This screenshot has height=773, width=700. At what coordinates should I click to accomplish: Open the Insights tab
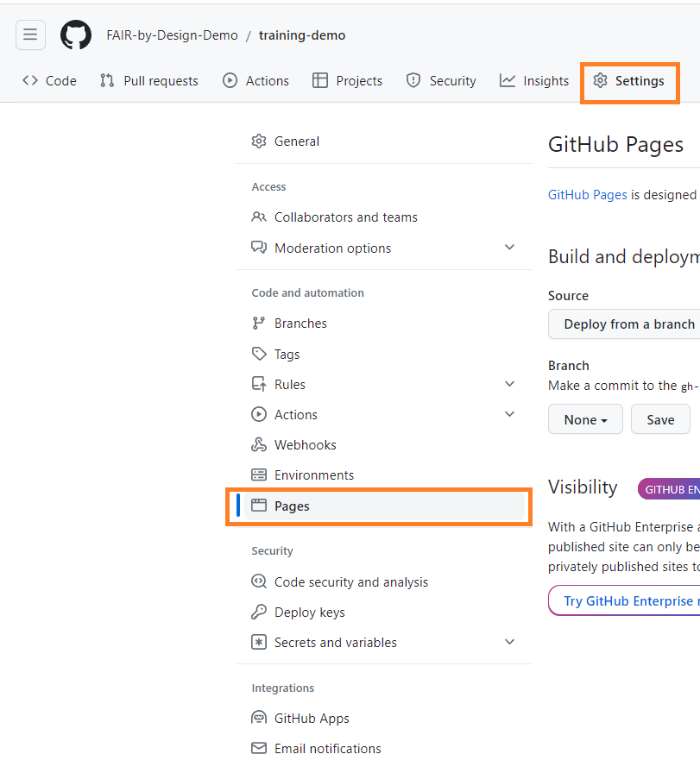pyautogui.click(x=534, y=80)
